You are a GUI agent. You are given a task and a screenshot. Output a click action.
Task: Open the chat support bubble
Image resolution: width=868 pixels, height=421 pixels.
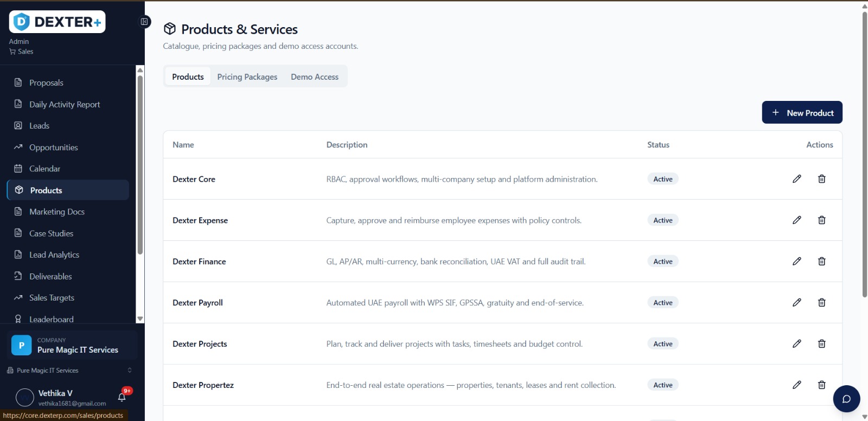pos(846,399)
